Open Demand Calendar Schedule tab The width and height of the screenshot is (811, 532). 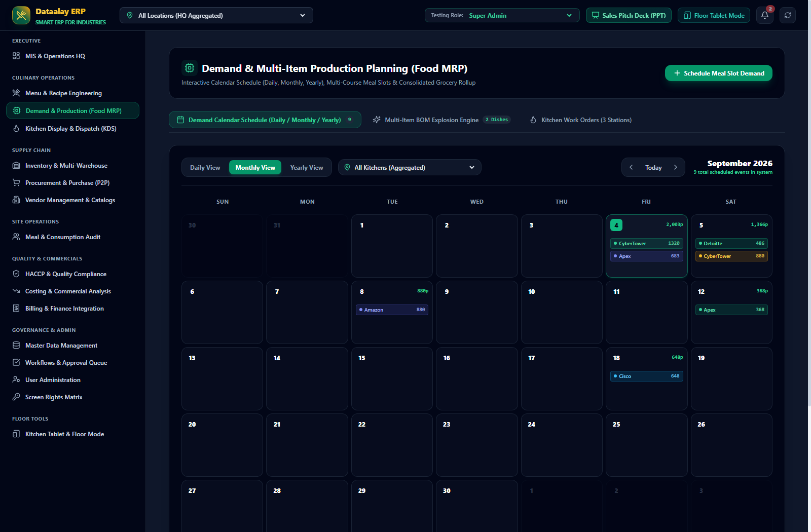pos(265,120)
